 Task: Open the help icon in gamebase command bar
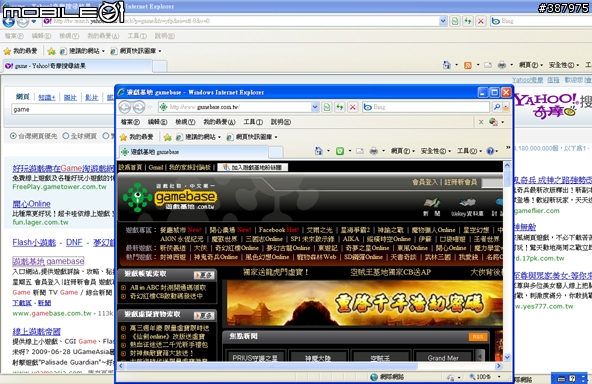tap(490, 151)
